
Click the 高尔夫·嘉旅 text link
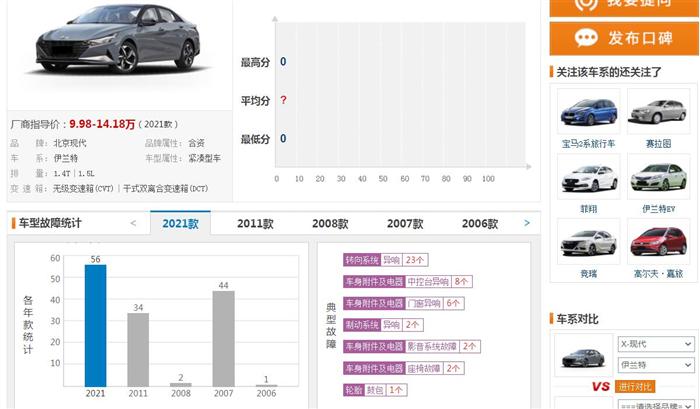658,274
